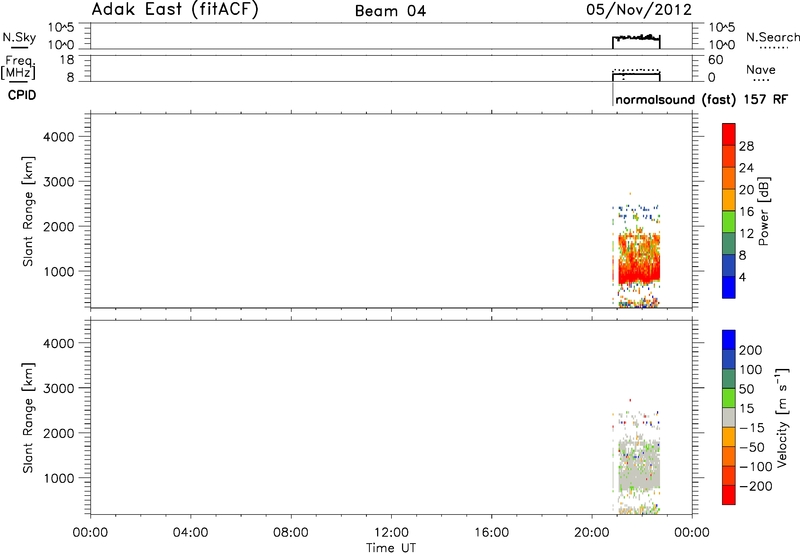Click the '12:00' time tick label
Image resolution: width=800 pixels, height=554 pixels.
tap(391, 533)
